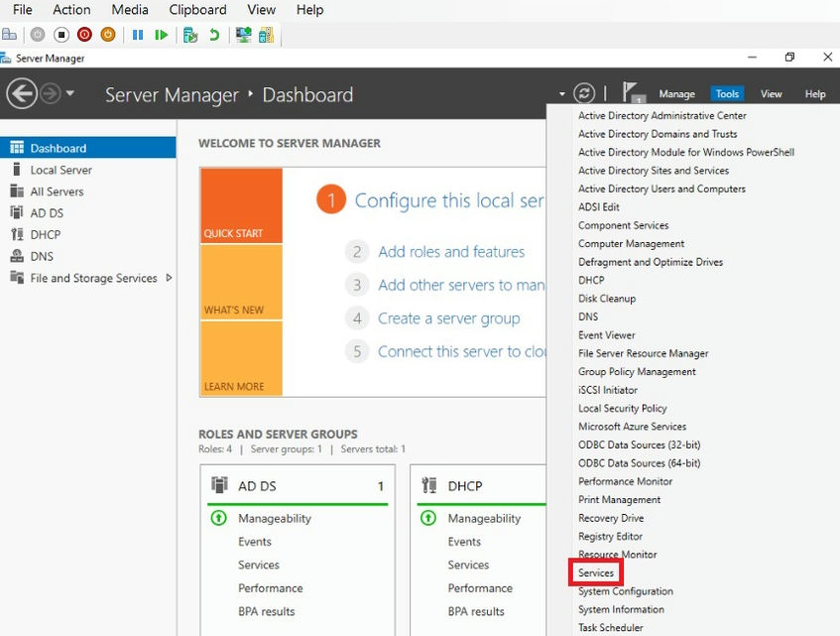This screenshot has height=636, width=840.
Task: Click Connect this server to cloud link
Action: [461, 351]
